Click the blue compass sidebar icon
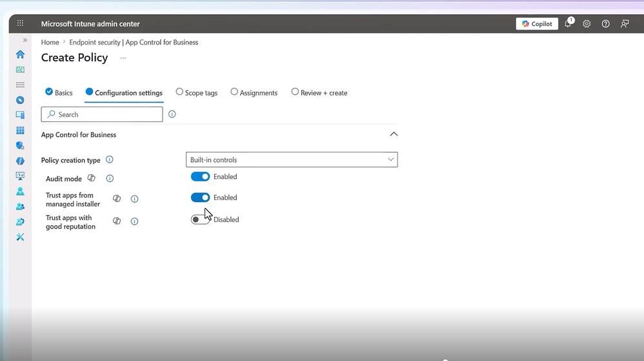 [x=20, y=100]
